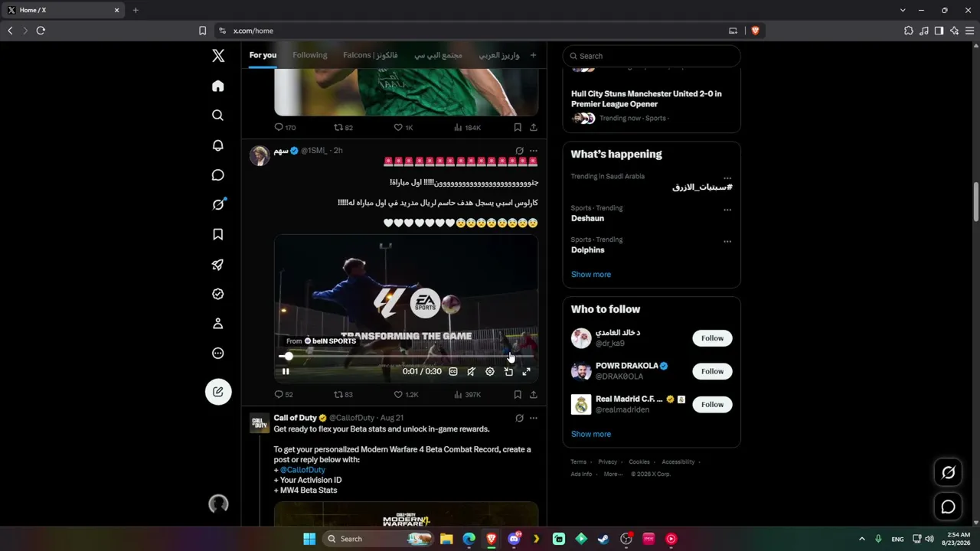
Task: Bookmark the top post with 184K views
Action: (x=518, y=128)
